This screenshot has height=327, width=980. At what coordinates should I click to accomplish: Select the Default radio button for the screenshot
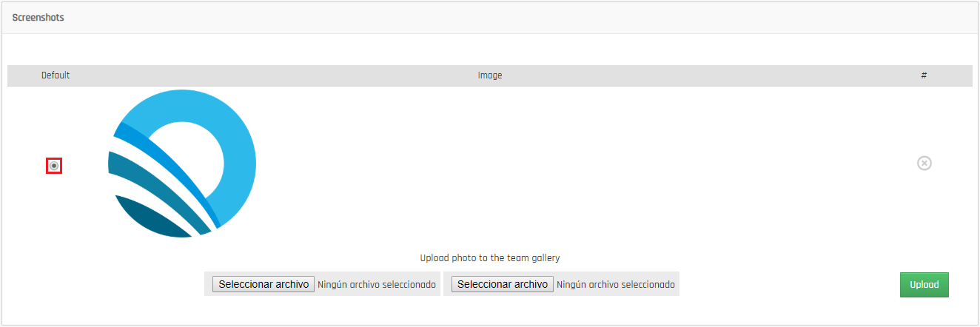[54, 166]
